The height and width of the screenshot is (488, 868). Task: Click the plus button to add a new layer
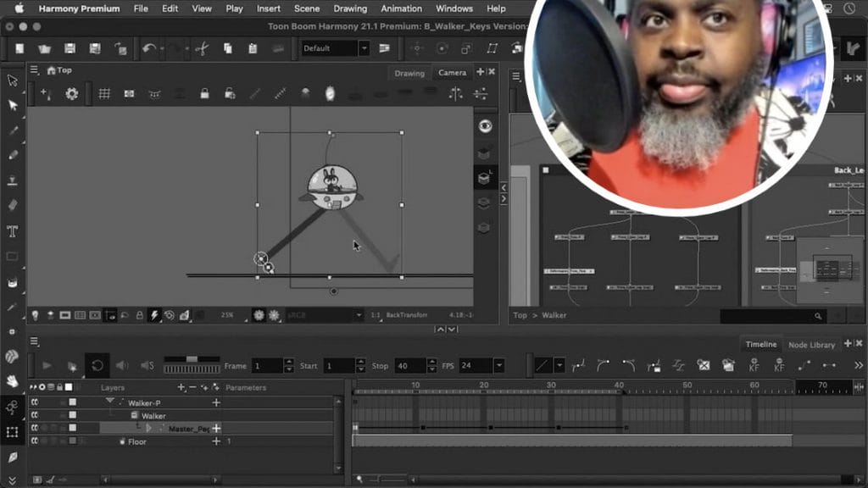coord(181,388)
